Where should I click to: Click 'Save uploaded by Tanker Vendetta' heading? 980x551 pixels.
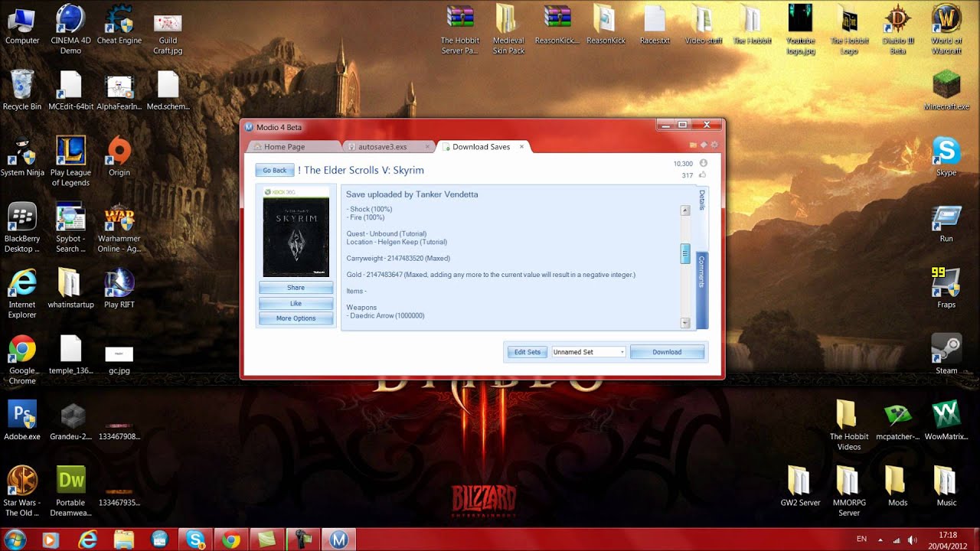[x=412, y=194]
